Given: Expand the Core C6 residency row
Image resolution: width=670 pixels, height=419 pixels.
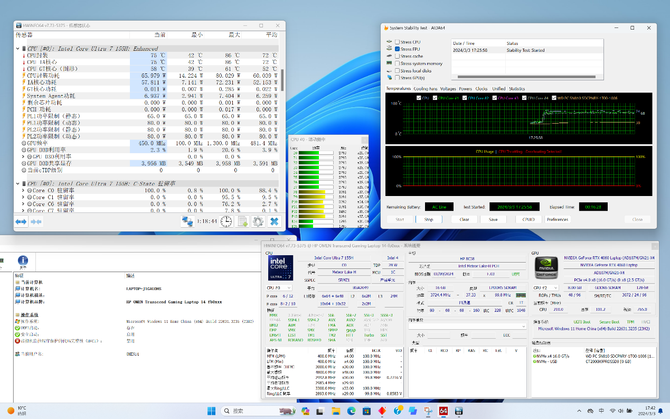Looking at the screenshot, I should click(x=23, y=204).
